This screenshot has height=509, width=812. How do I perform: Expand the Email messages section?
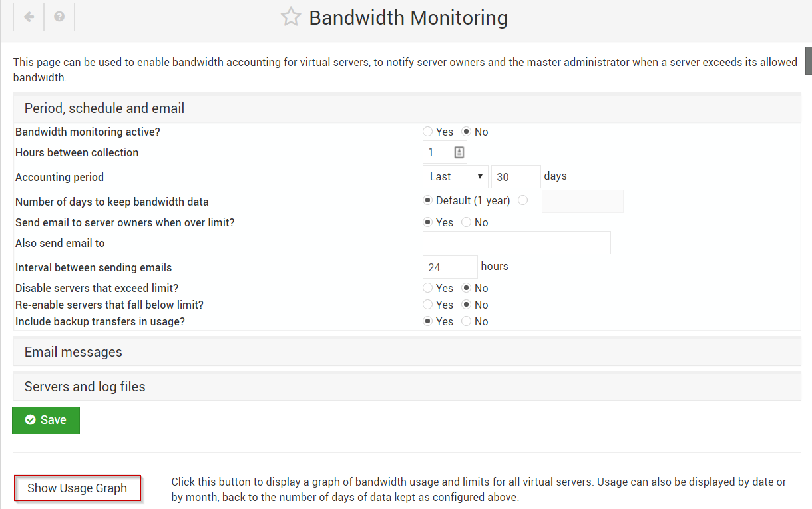407,352
